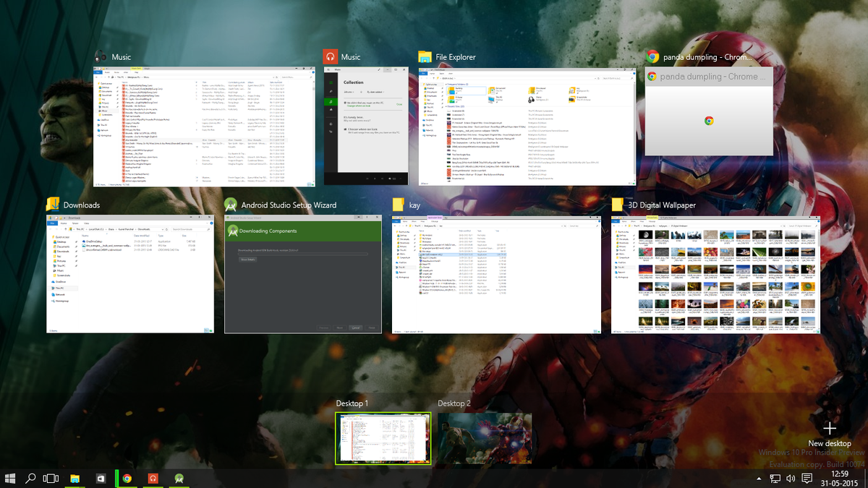Select the panda dumpling Chrome window
The image size is (868, 488).
click(x=709, y=111)
